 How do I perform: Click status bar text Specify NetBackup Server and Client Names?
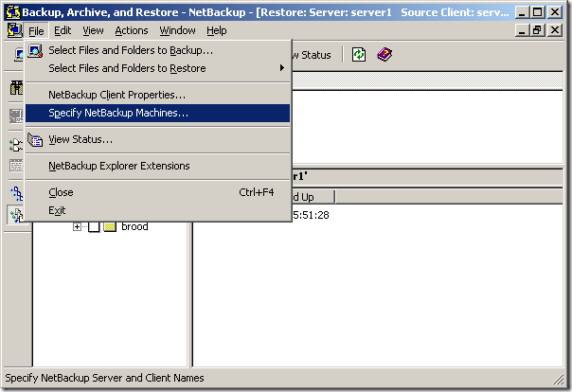[104, 378]
